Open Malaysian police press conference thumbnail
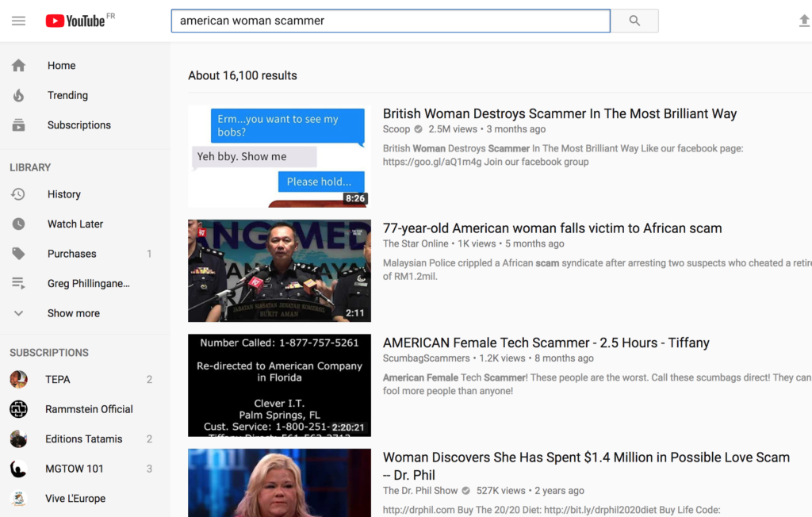The height and width of the screenshot is (517, 812). click(279, 271)
